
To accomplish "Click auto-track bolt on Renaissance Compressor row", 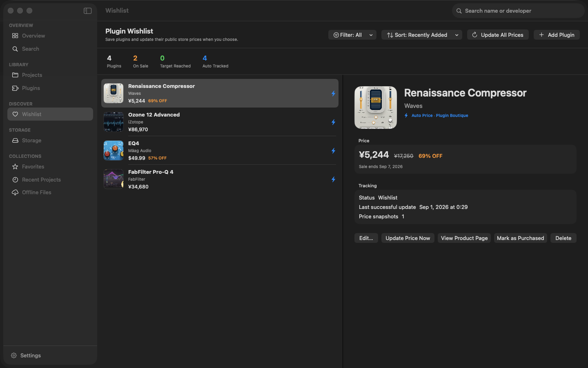I will (333, 93).
